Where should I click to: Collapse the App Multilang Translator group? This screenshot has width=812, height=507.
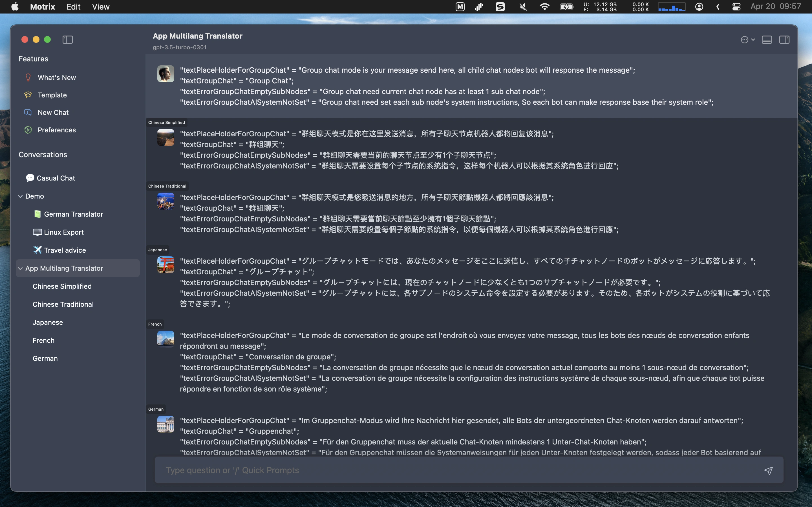pyautogui.click(x=21, y=268)
